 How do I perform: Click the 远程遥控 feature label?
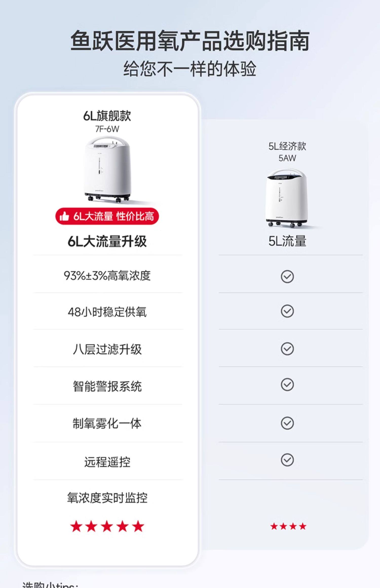[107, 462]
